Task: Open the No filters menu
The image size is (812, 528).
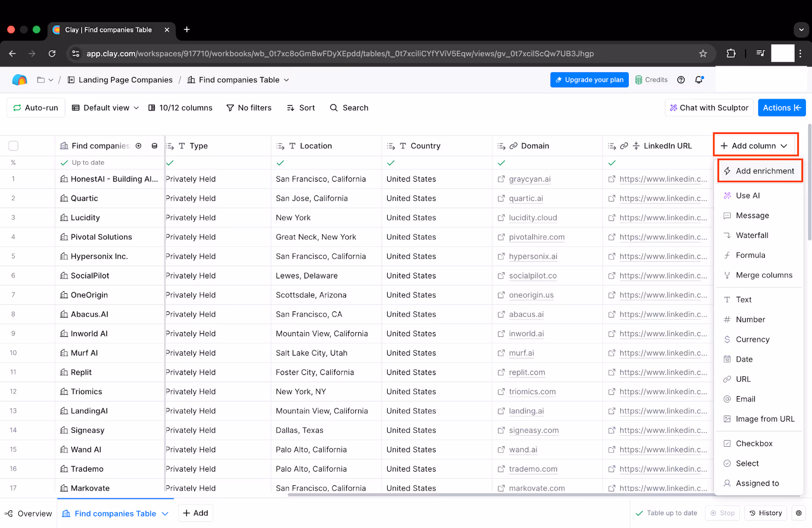Action: point(249,108)
